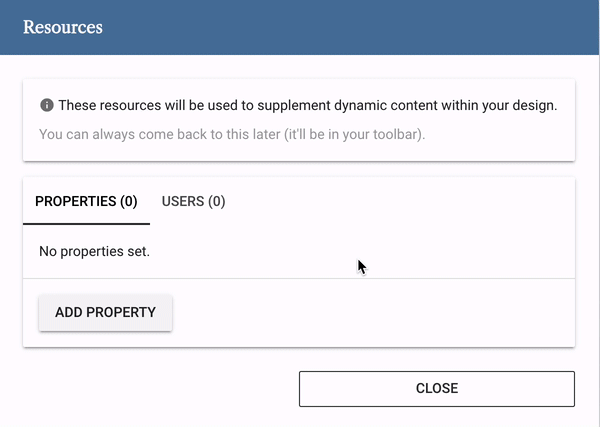Click the blue Resources header bar

coord(299,27)
